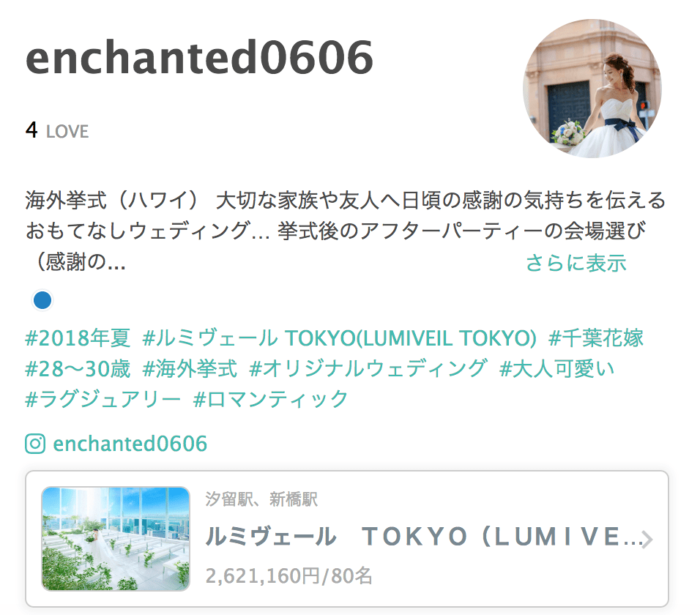Open the Instagram icon beside enchanted0606
The width and height of the screenshot is (700, 615).
pyautogui.click(x=35, y=444)
